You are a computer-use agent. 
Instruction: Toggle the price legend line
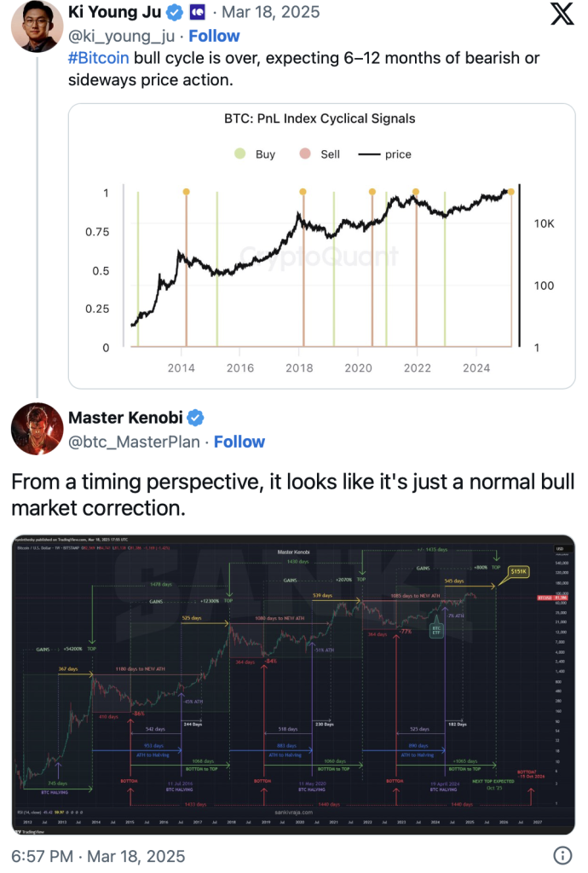369,154
